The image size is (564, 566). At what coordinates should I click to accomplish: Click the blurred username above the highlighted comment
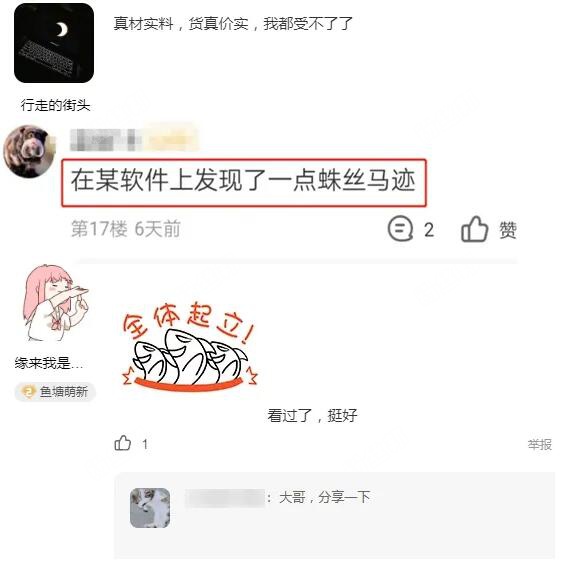click(x=134, y=139)
